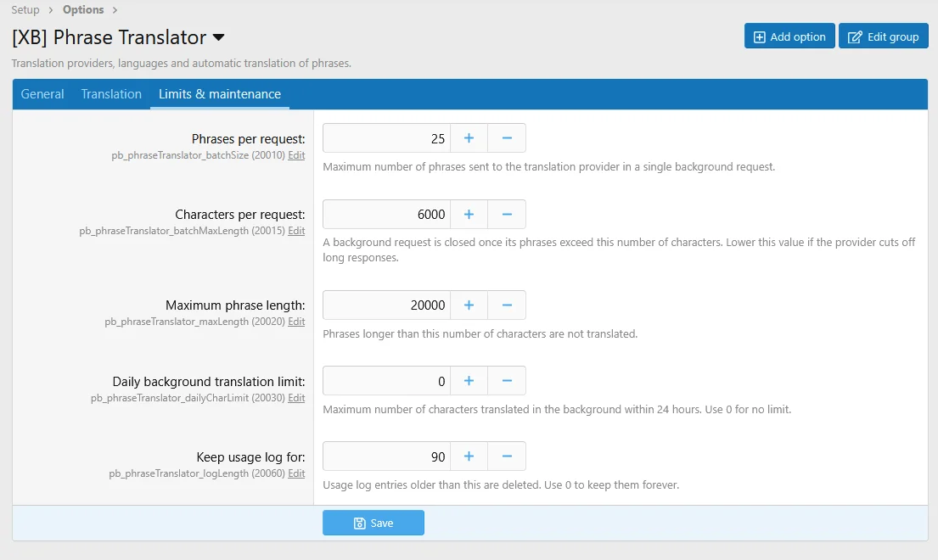This screenshot has height=560, width=938.
Task: Click the 'Maximum number of phrases sent' hint
Action: coord(549,167)
